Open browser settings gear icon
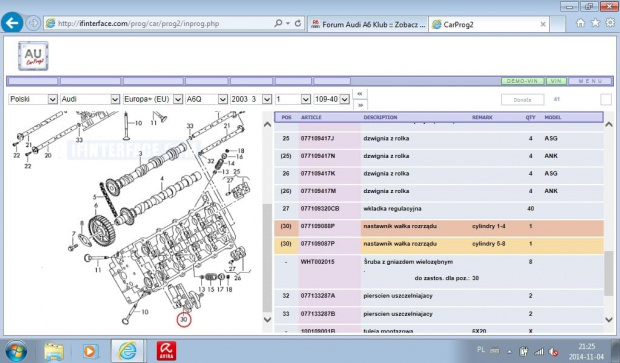620x363 pixels. (x=610, y=23)
